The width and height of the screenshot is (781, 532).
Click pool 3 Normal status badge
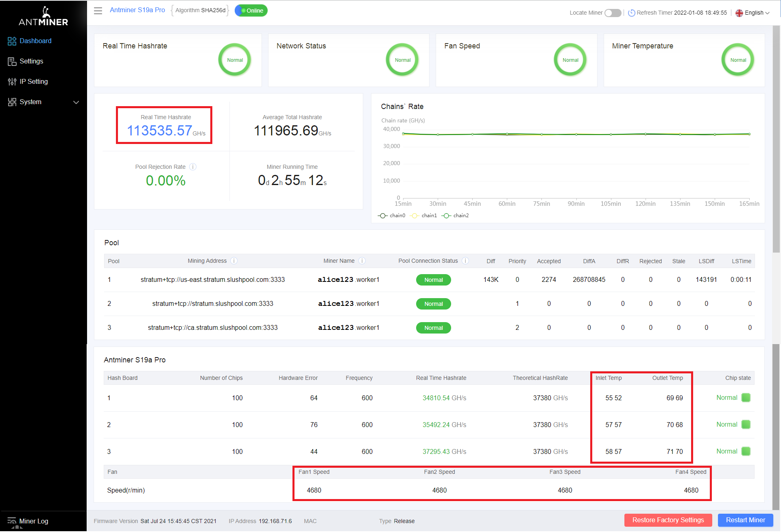pos(433,328)
